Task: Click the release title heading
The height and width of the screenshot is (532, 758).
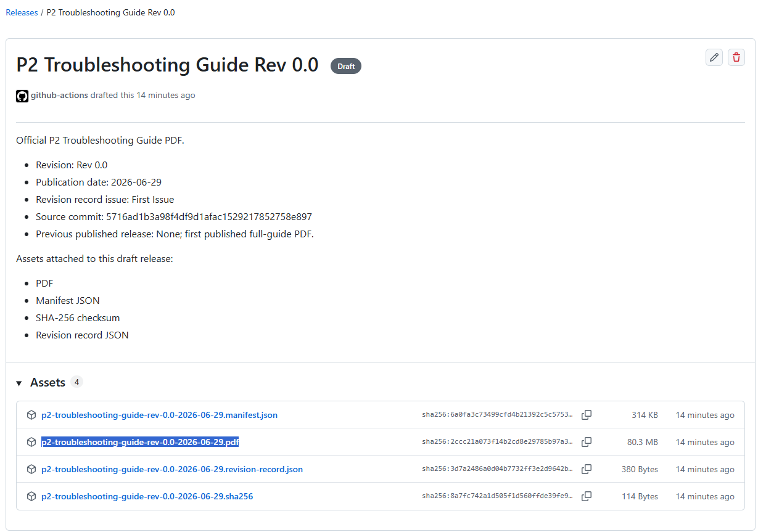Action: pos(167,65)
